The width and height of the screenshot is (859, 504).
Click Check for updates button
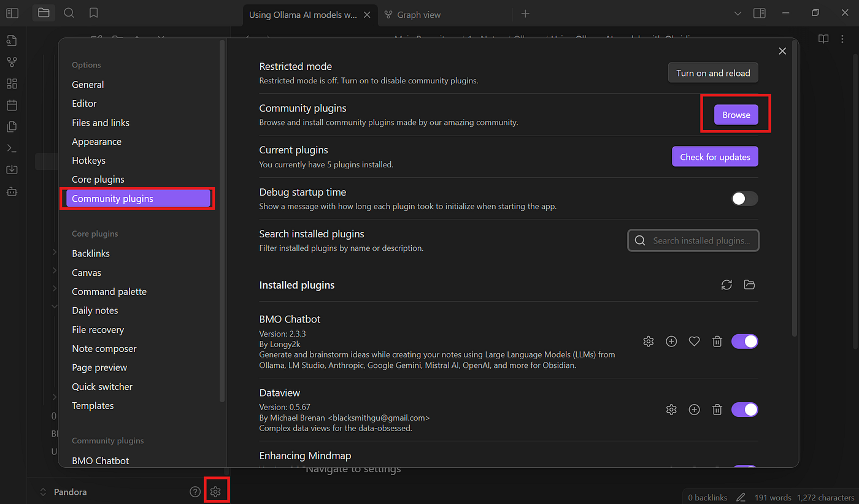(x=715, y=157)
